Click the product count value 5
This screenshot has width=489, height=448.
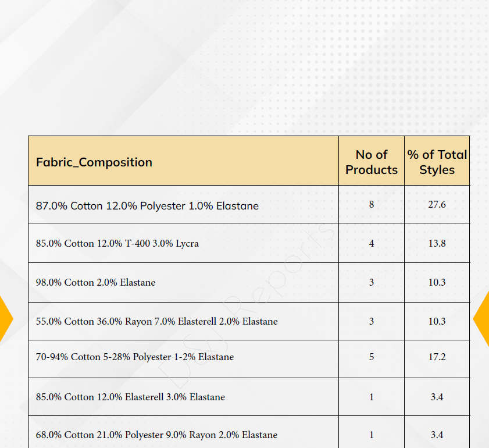click(372, 357)
